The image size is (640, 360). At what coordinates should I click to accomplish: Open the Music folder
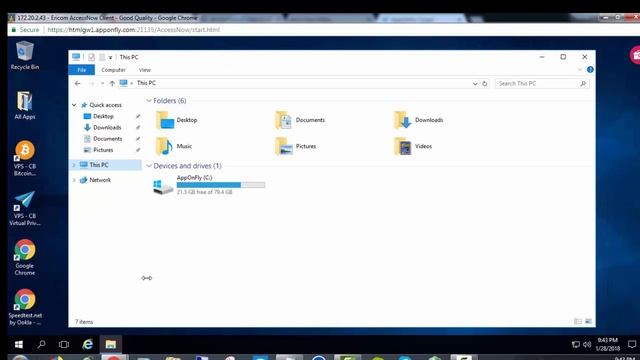click(x=174, y=146)
